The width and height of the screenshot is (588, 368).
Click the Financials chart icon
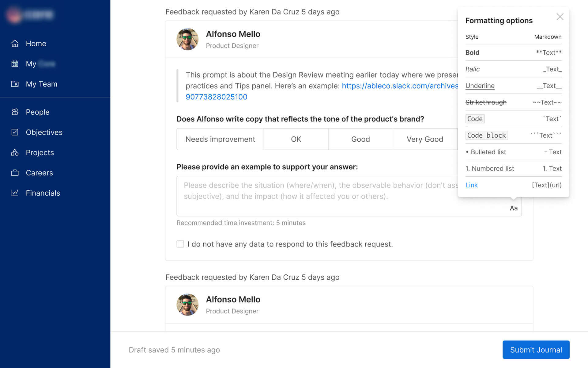15,193
